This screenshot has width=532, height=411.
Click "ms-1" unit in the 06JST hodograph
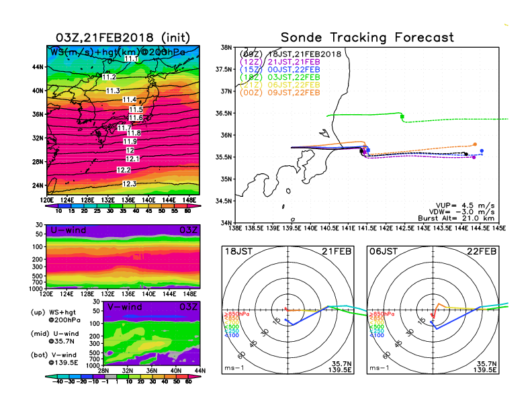coord(380,368)
